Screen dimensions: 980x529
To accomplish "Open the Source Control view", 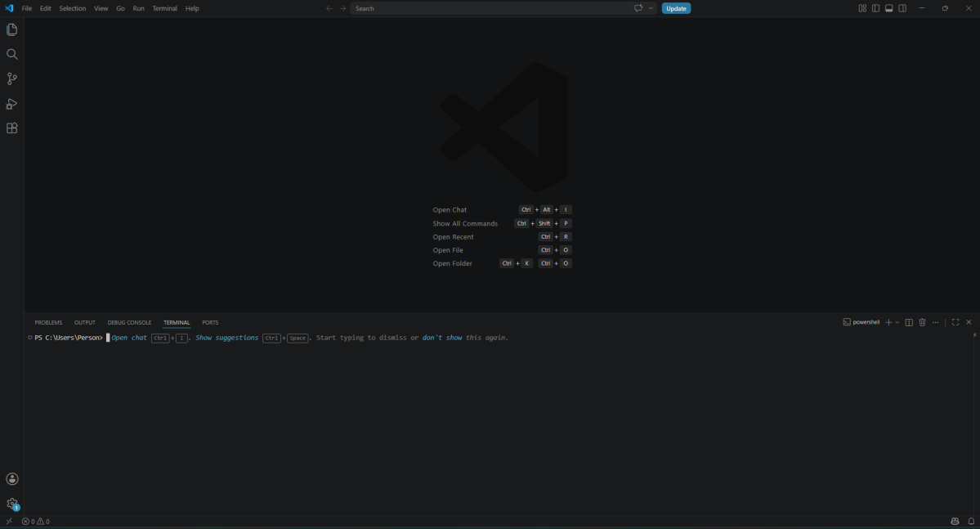I will (x=12, y=78).
